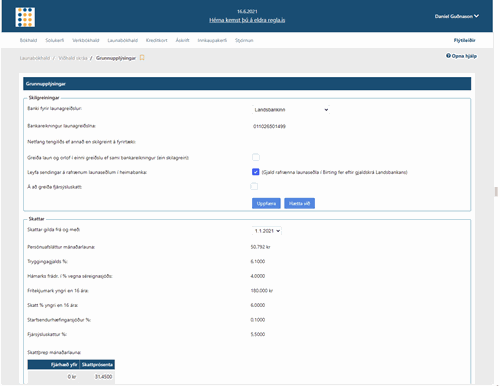Open Áskrift menu
Image resolution: width=500 pixels, height=386 pixels.
[182, 40]
